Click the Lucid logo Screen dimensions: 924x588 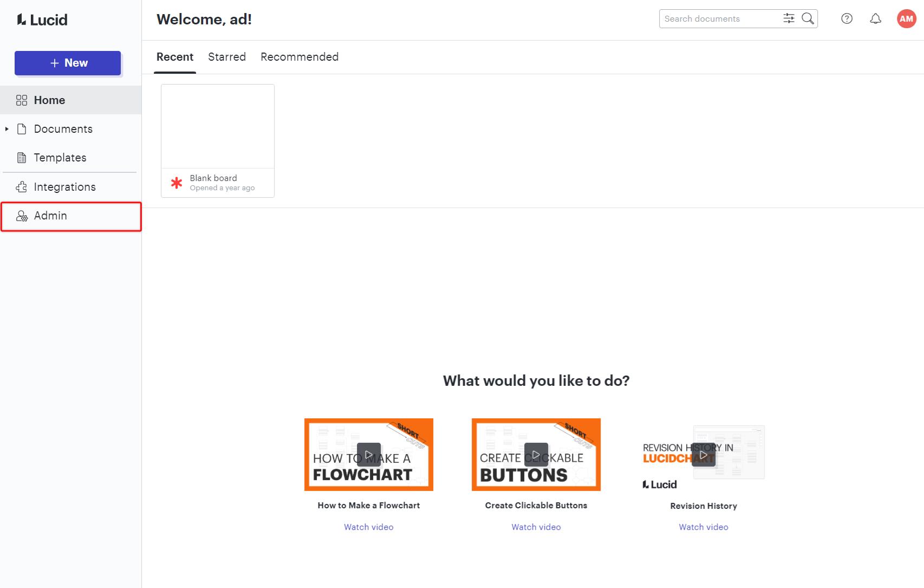pyautogui.click(x=41, y=20)
